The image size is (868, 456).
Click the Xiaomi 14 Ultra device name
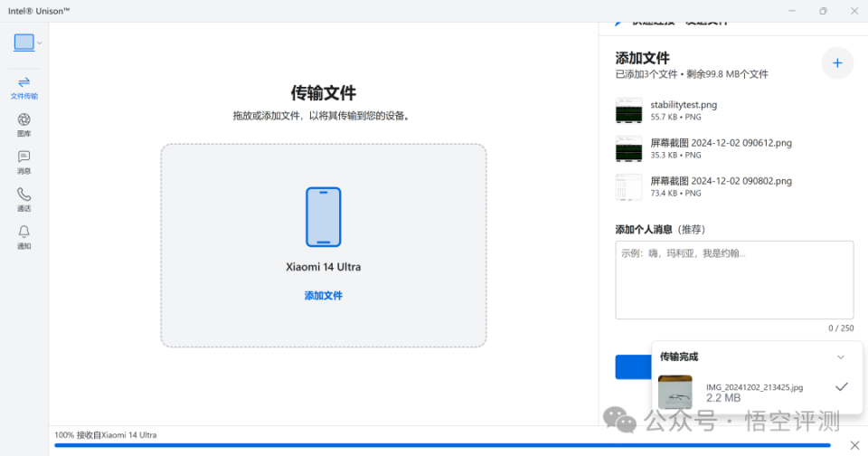point(324,267)
